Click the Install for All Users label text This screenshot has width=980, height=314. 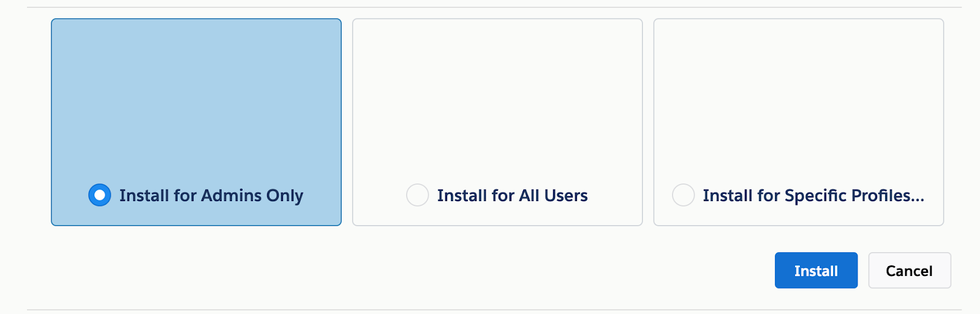512,196
